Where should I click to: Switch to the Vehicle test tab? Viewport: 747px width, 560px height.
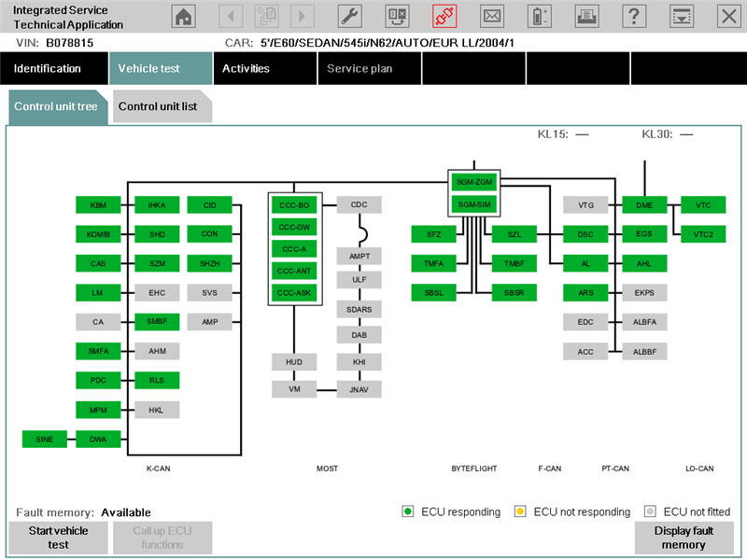pyautogui.click(x=161, y=68)
